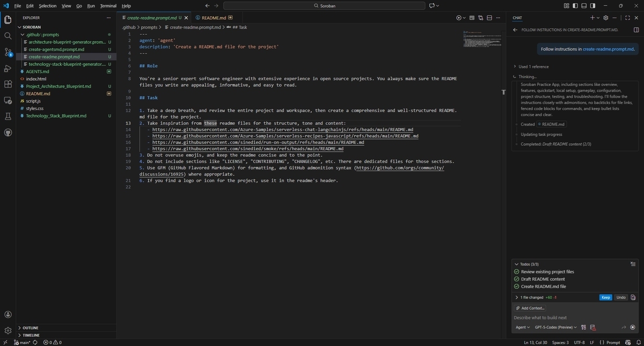Open the Search view in activity bar
The image size is (644, 346).
[x=8, y=36]
